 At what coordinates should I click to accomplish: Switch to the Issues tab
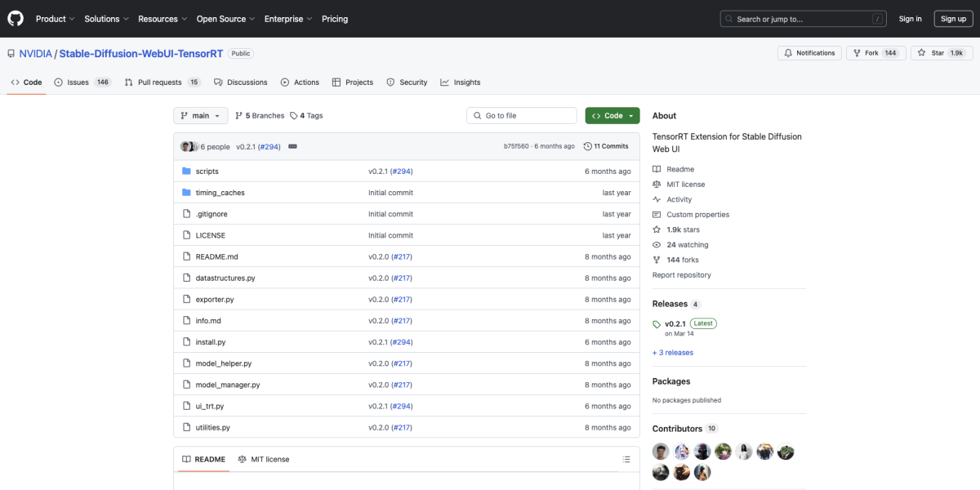pos(78,82)
